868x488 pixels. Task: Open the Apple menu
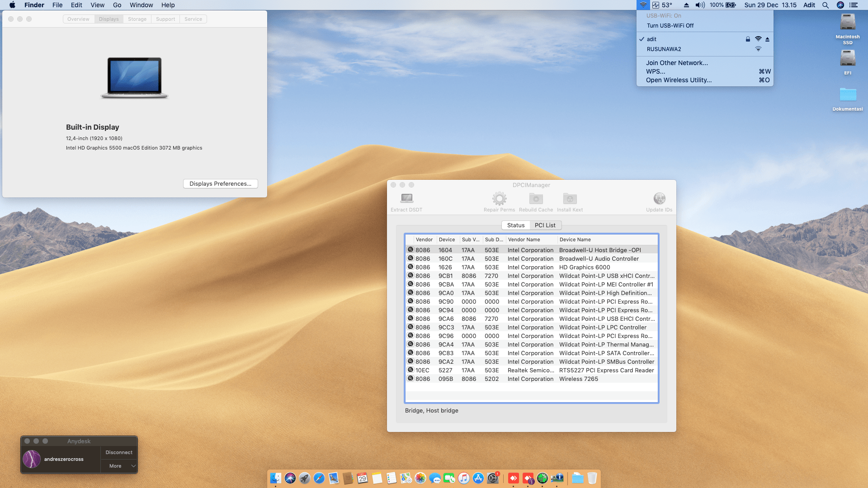pos(12,5)
